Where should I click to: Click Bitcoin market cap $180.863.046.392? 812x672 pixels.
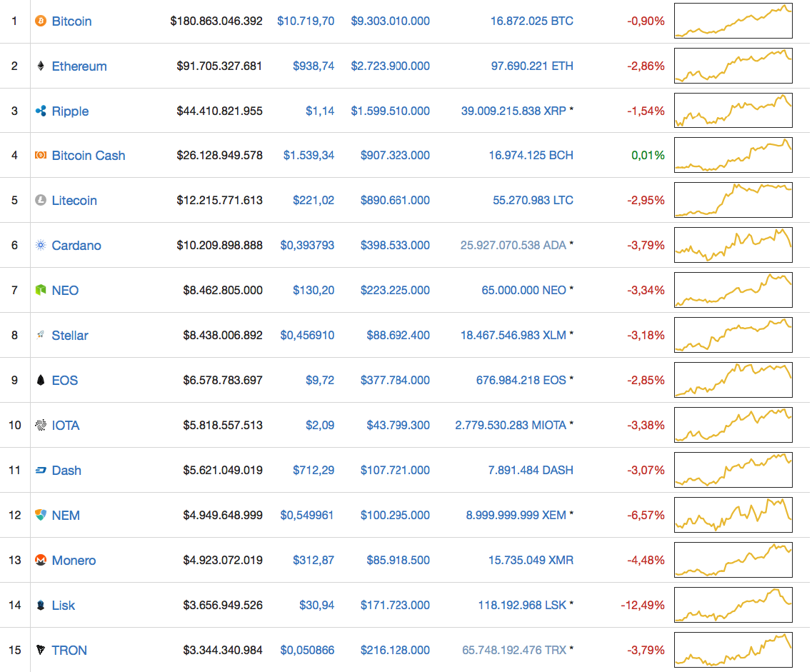[x=216, y=21]
